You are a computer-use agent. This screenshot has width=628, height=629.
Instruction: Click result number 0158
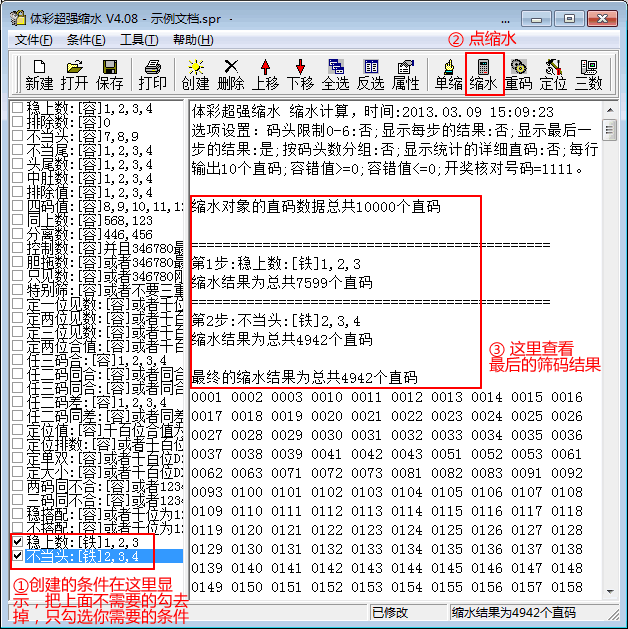[567, 587]
